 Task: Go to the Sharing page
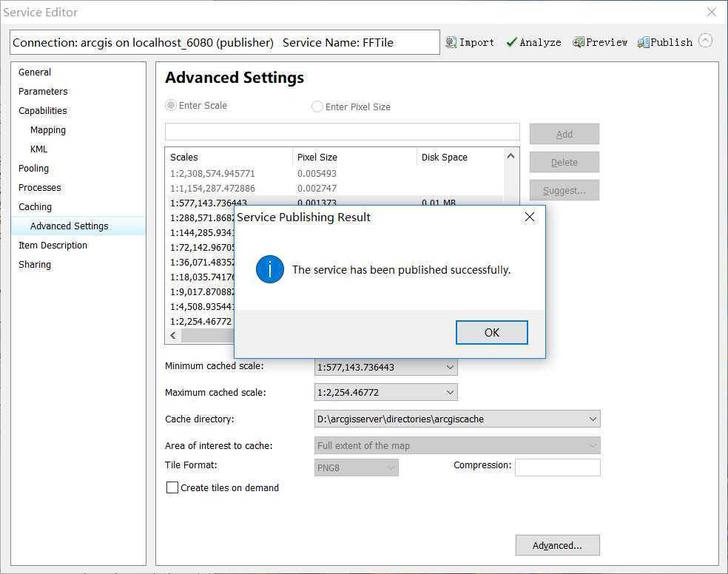tap(35, 265)
